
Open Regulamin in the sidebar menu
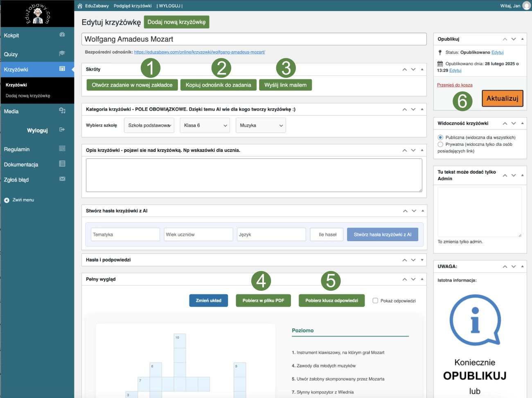17,149
